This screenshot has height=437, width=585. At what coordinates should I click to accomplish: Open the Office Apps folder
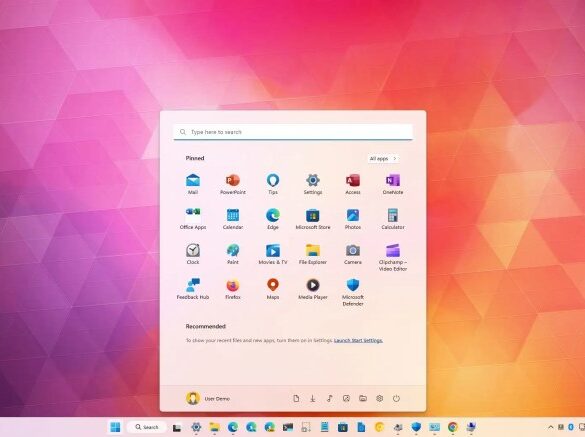pyautogui.click(x=193, y=219)
